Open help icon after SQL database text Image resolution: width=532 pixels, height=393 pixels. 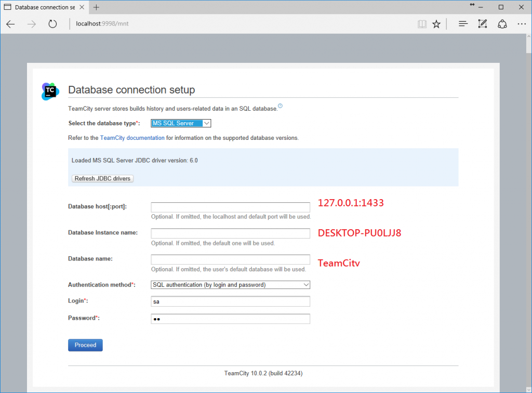tap(280, 106)
